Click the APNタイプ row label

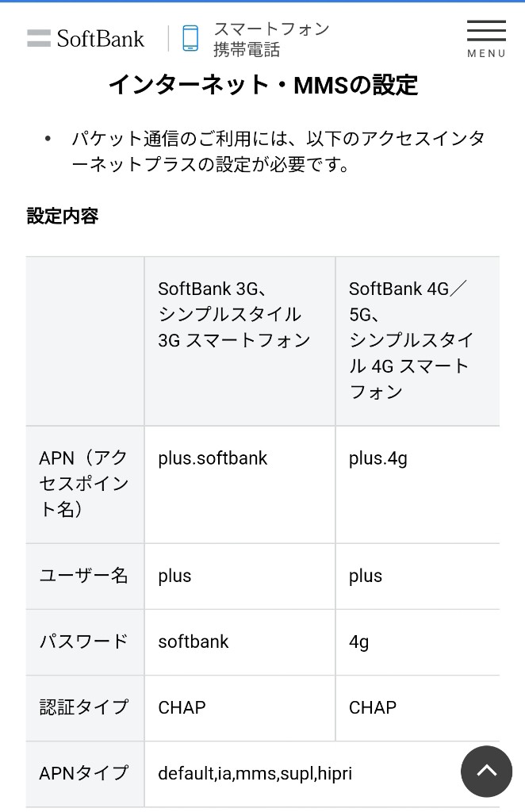pos(83,773)
